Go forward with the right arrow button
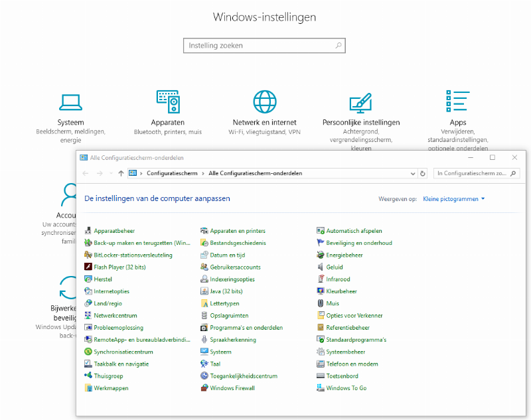 100,173
